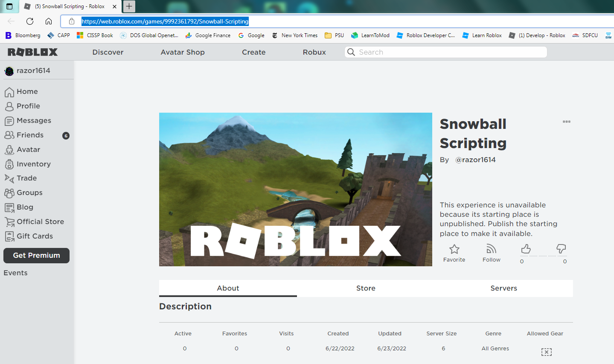614x364 pixels.
Task: Open the Roblox Developer C... bookmark
Action: [x=426, y=35]
